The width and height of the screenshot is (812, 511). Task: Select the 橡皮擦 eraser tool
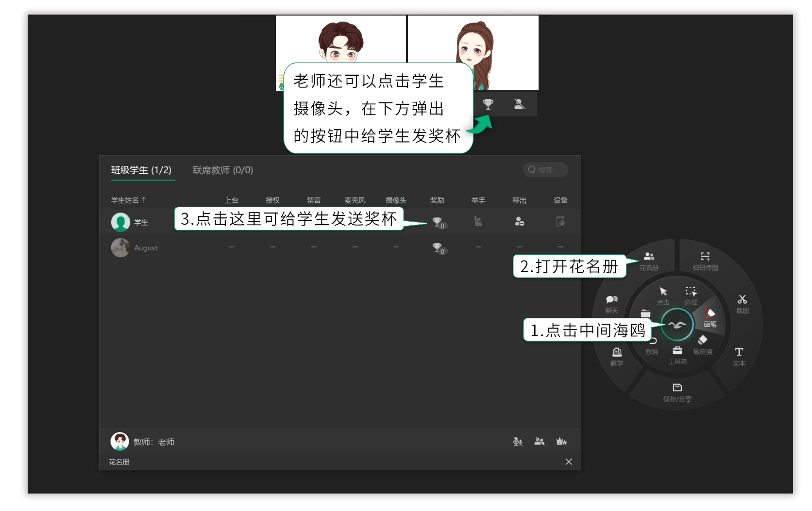pyautogui.click(x=702, y=345)
